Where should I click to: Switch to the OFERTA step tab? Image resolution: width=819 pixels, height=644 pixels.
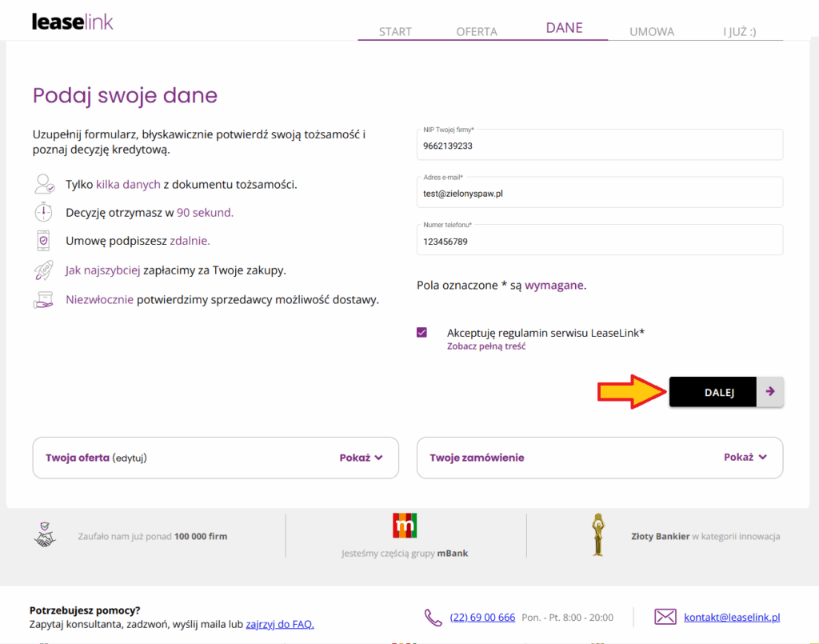click(x=477, y=32)
